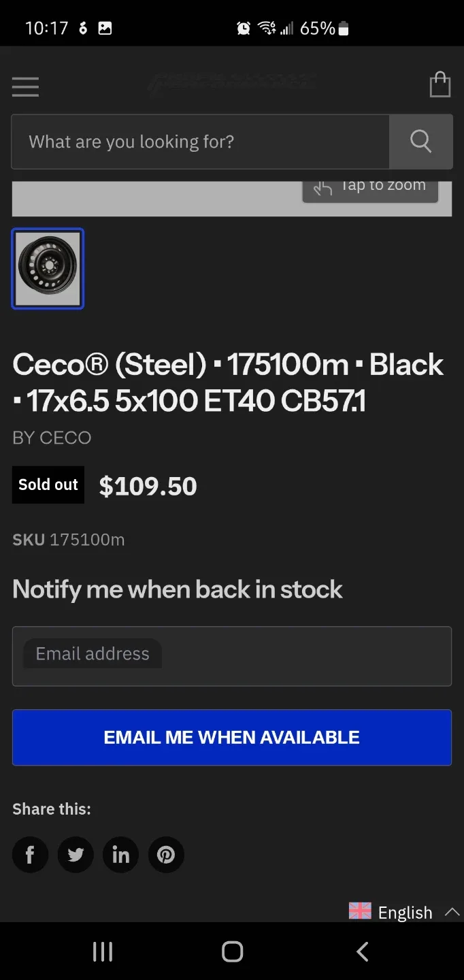Viewport: 464px width, 980px height.
Task: Share the product on LinkedIn
Action: (x=120, y=854)
